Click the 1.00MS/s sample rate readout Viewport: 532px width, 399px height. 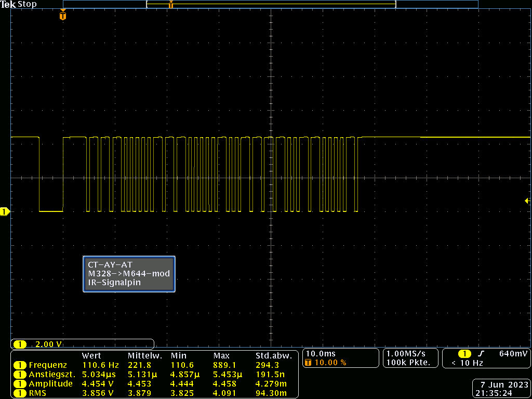coord(406,353)
